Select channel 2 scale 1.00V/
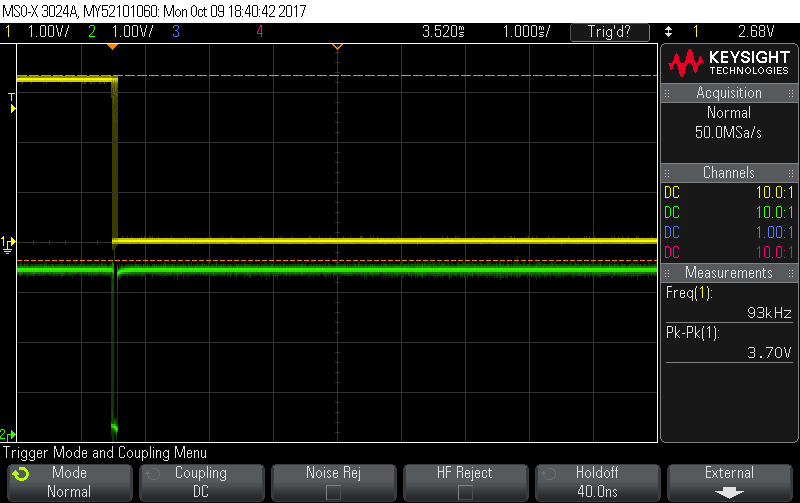 click(132, 32)
